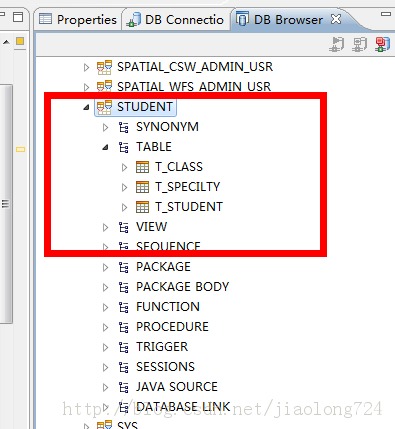Screen dimensions: 395x429
Task: Minimize the DB Browser view panel
Action: pos(386,14)
